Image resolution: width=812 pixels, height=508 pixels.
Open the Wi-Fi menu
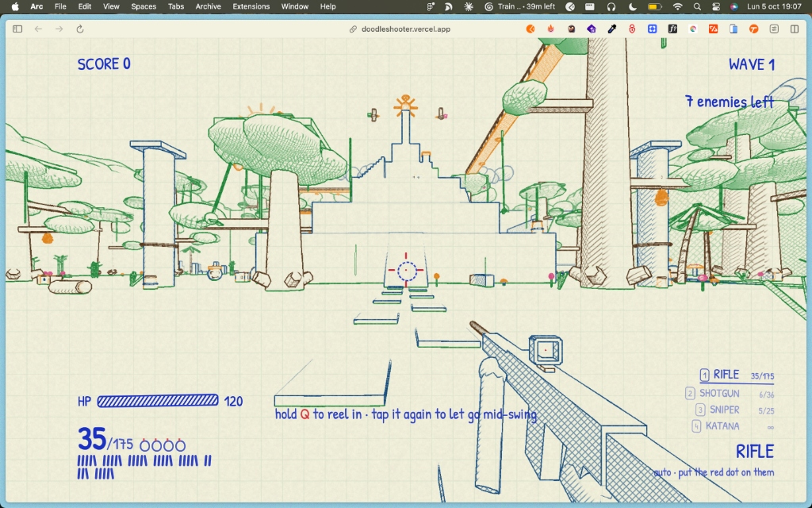tap(677, 6)
